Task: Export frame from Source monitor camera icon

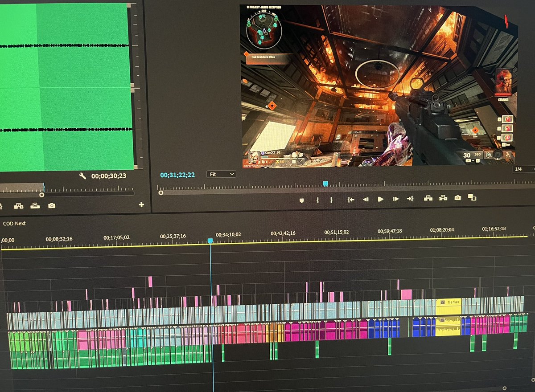Action: point(52,205)
